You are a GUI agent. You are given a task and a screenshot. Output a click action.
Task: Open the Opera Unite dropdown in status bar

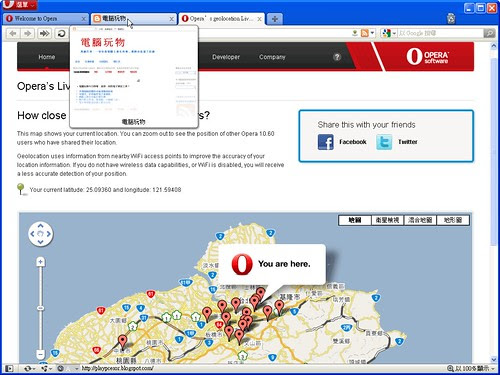[x=46, y=368]
